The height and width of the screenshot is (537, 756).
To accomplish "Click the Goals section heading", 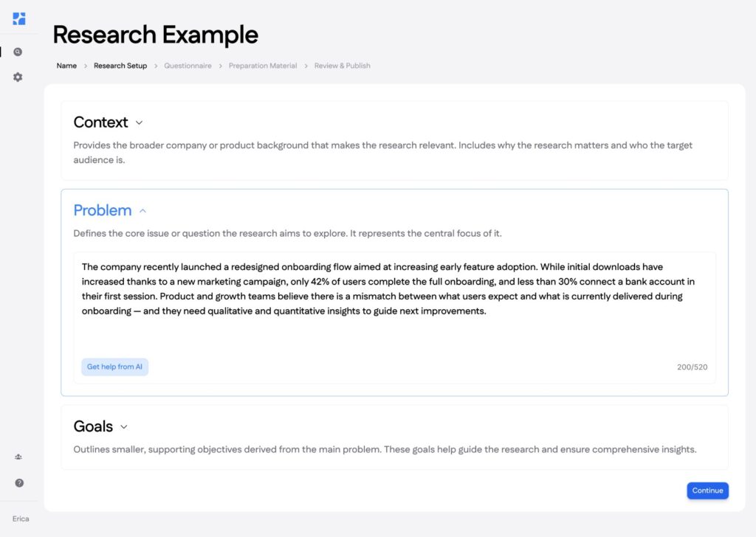I will 93,426.
